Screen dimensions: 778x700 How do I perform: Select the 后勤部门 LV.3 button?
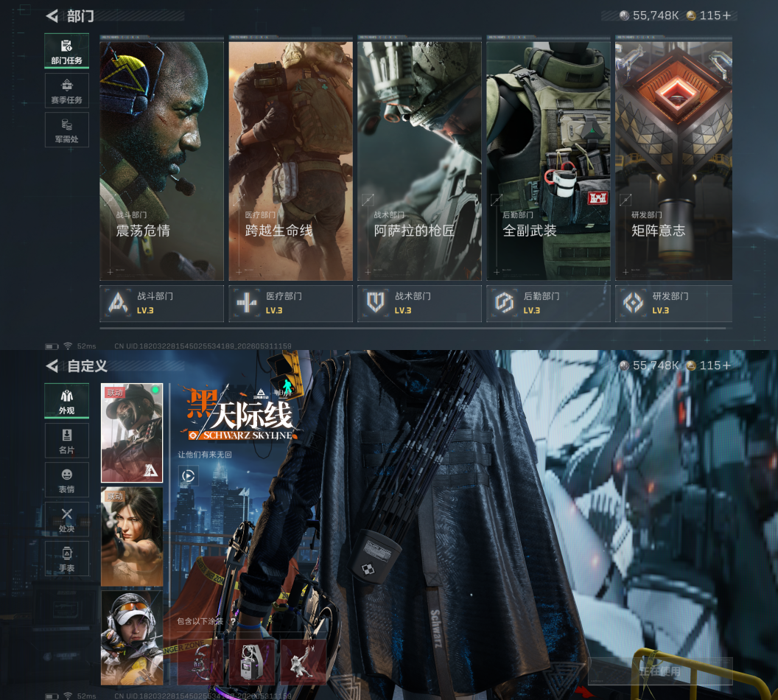[x=548, y=303]
